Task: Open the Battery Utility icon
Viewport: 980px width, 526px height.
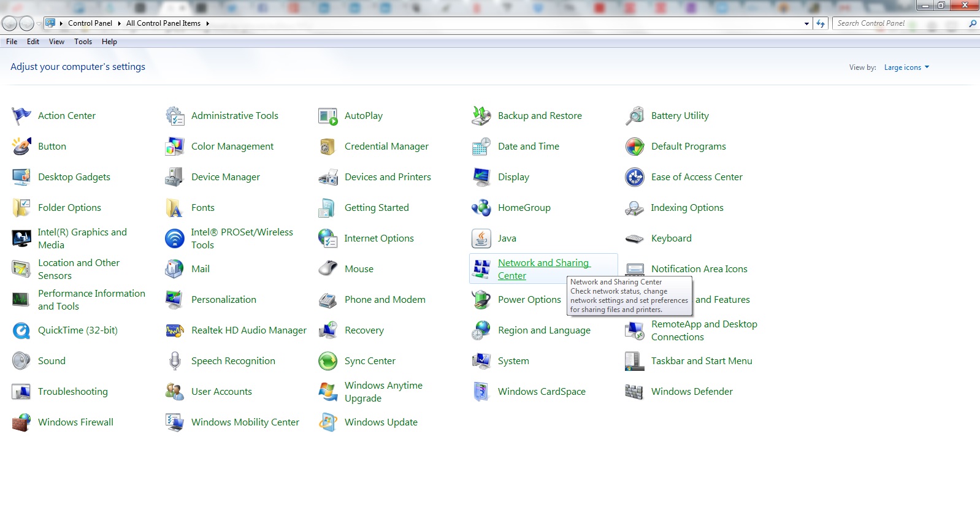Action: (635, 116)
